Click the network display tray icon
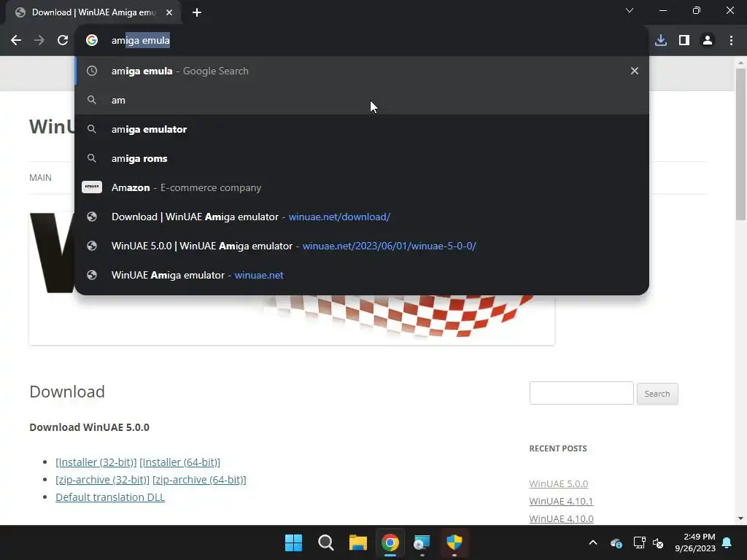 pos(639,542)
